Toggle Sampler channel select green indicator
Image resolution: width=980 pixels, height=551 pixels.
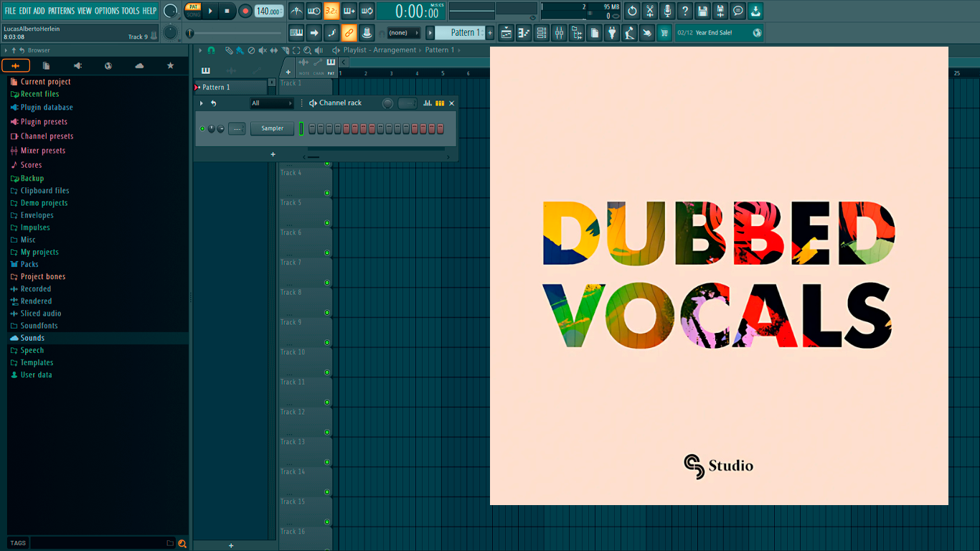pos(301,128)
